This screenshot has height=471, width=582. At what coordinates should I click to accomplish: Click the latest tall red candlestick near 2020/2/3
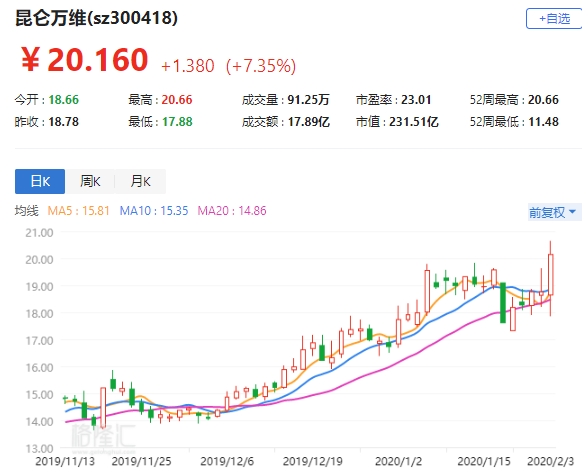click(550, 275)
